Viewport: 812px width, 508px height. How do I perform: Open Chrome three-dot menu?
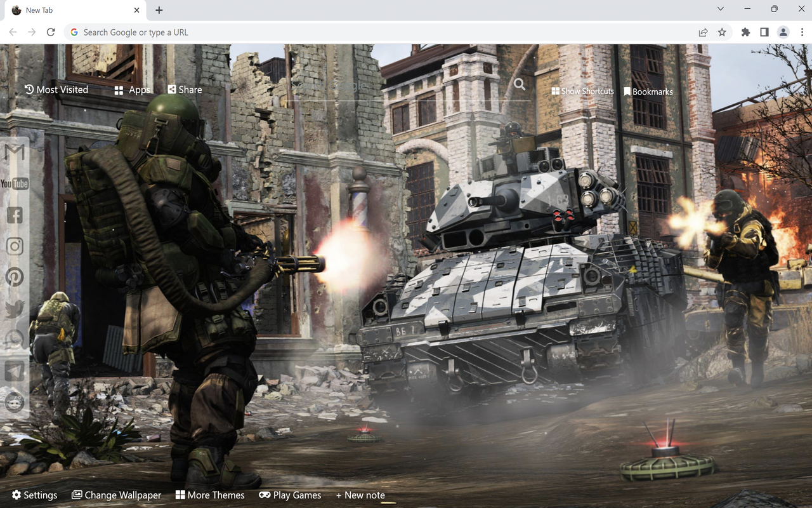pos(802,32)
